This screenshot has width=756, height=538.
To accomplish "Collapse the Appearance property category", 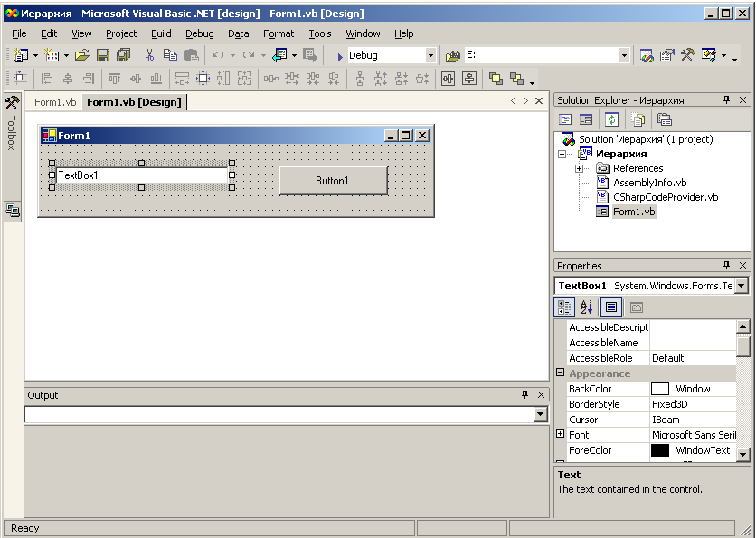I will [561, 373].
